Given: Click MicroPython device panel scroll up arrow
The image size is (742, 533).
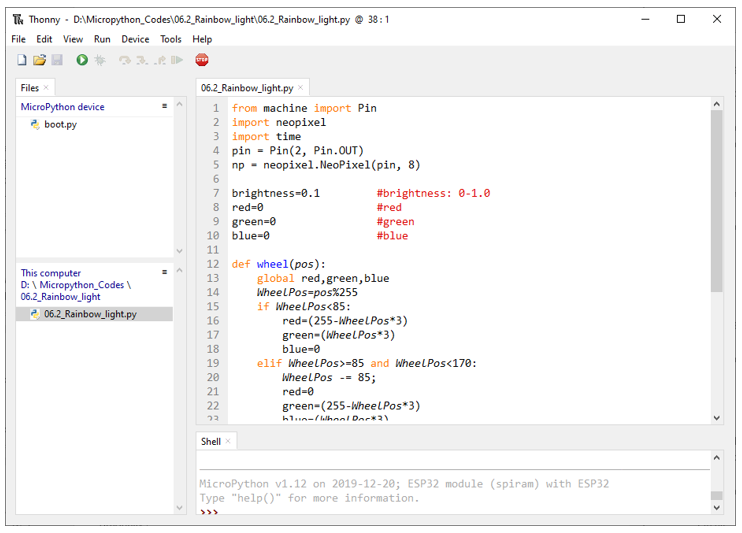Looking at the screenshot, I should pos(179,104).
